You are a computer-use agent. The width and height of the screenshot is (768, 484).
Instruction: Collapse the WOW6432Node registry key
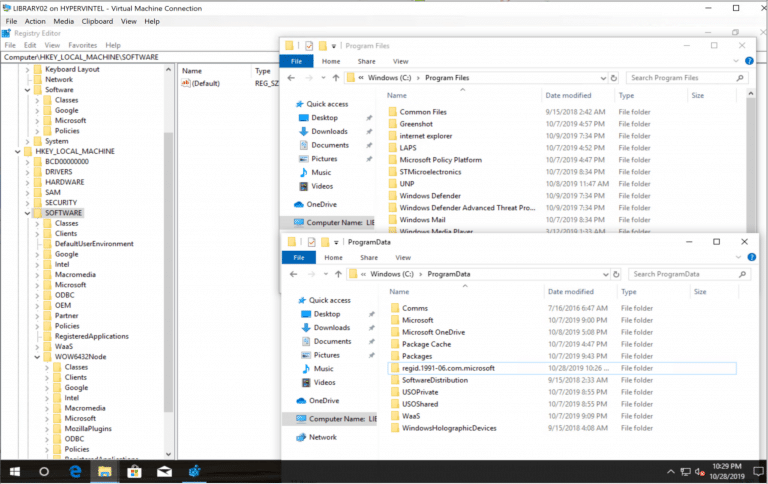point(38,356)
